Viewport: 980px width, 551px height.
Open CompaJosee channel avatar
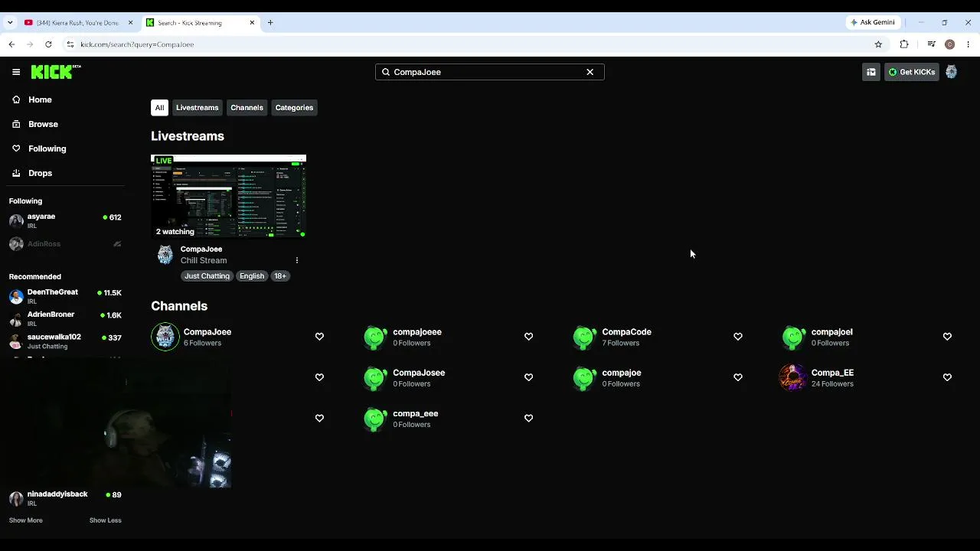(x=375, y=377)
